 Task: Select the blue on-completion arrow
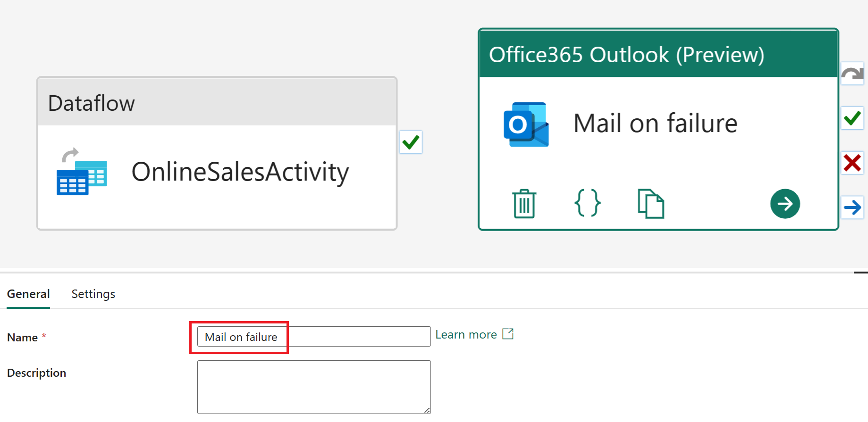click(x=852, y=207)
